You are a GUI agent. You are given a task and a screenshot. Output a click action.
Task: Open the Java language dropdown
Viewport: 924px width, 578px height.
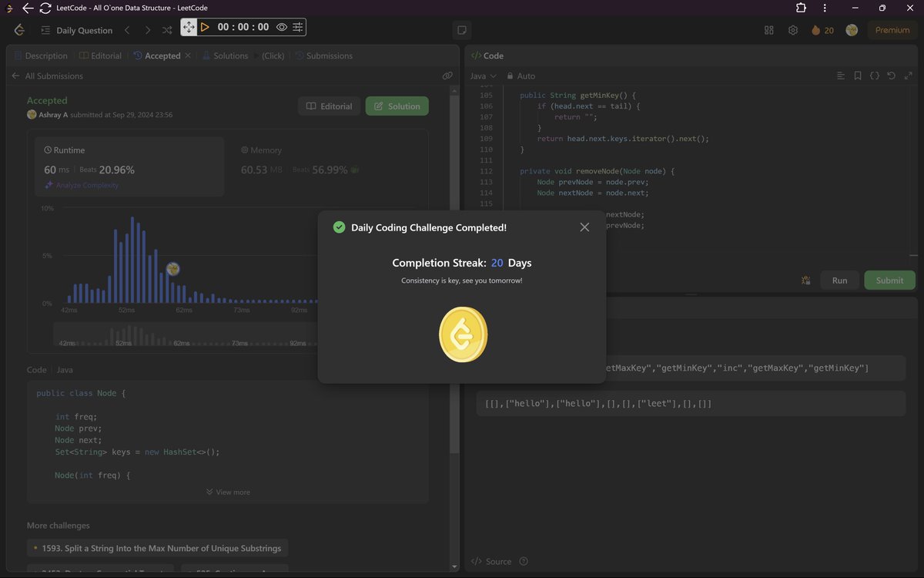484,76
